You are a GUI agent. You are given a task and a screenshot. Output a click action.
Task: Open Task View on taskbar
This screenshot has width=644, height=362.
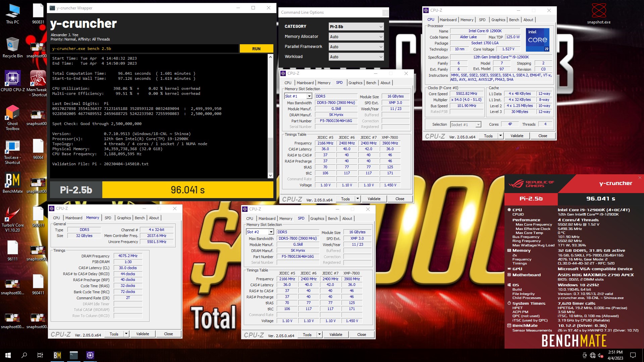pyautogui.click(x=40, y=355)
